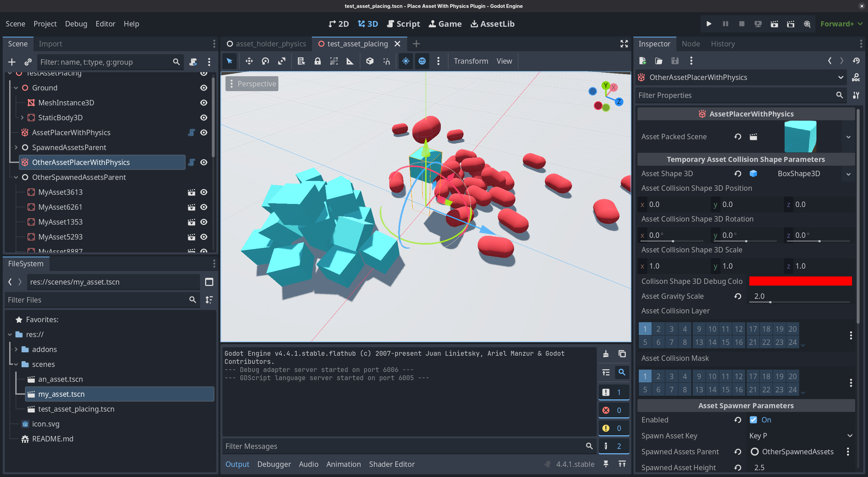Select the Rotate Mode tool in viewport toolbar
This screenshot has height=477, width=868.
pyautogui.click(x=265, y=61)
